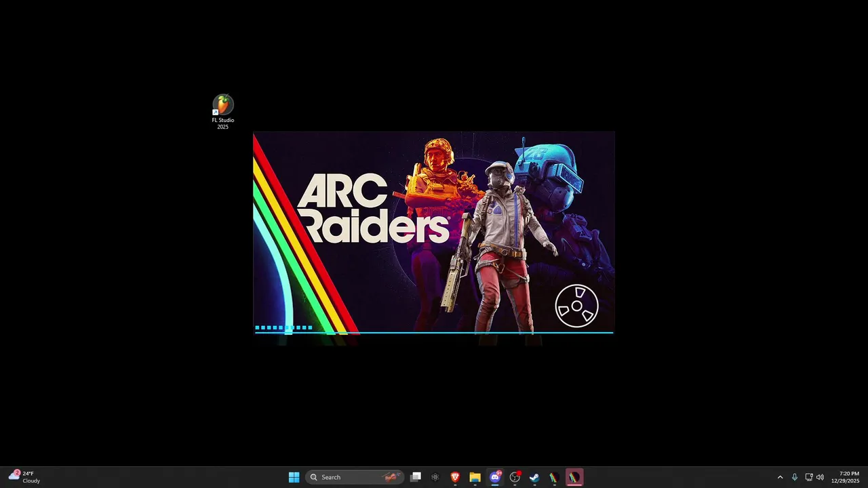The image size is (868, 488).
Task: Open Task View from the taskbar
Action: 416,477
